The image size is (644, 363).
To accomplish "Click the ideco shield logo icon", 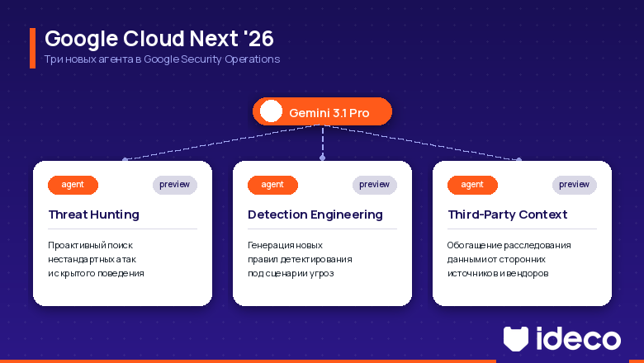I will point(517,338).
